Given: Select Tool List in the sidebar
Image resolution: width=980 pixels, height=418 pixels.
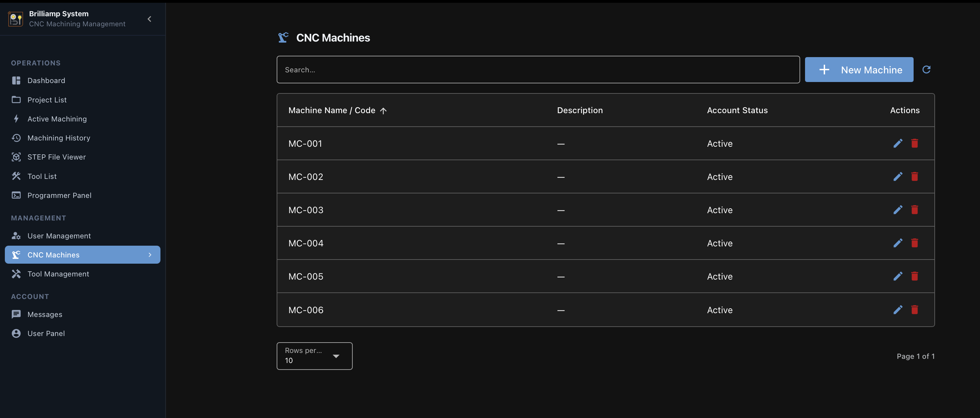Looking at the screenshot, I should 83,176.
